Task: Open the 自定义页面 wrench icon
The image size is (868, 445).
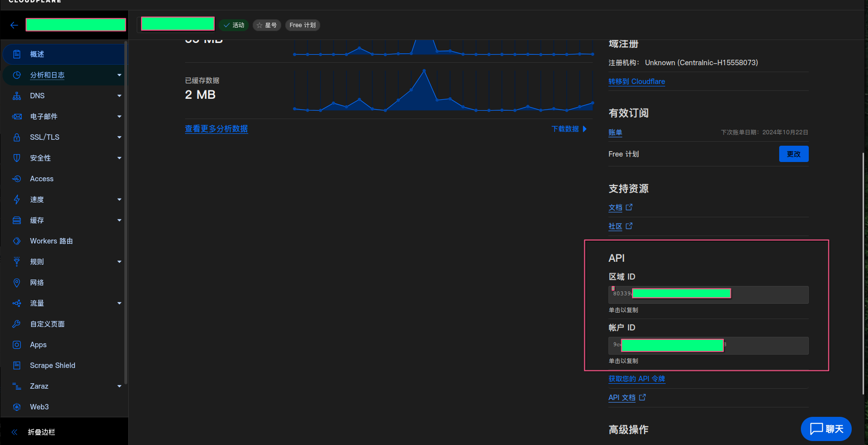Action: point(17,324)
